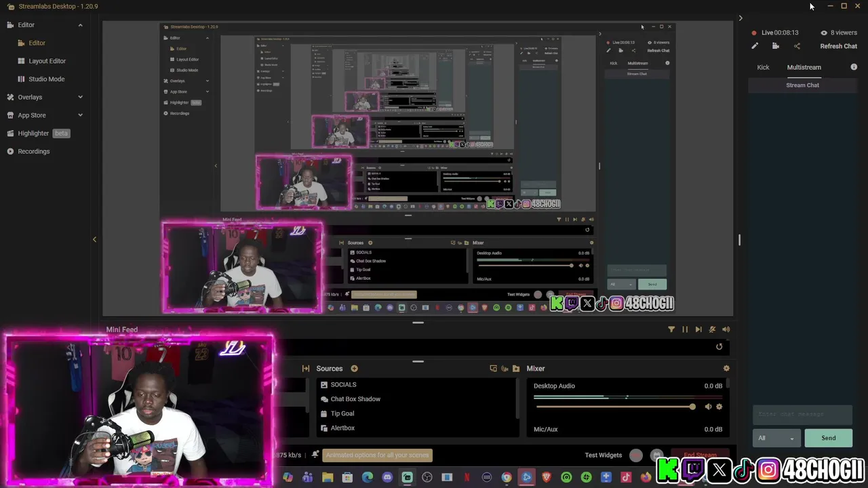
Task: Open the chat info icon beside Multistream
Action: (x=854, y=67)
